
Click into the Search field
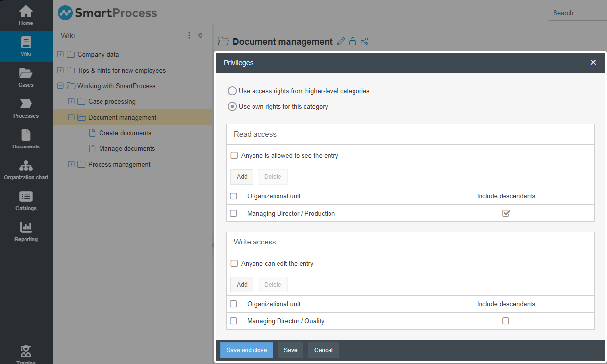pyautogui.click(x=579, y=13)
